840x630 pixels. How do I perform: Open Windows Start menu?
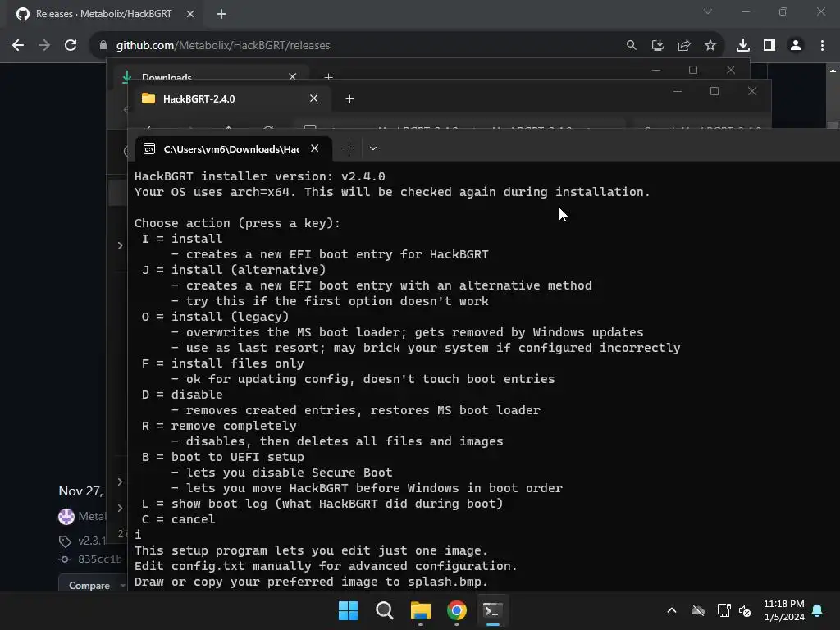tap(348, 610)
